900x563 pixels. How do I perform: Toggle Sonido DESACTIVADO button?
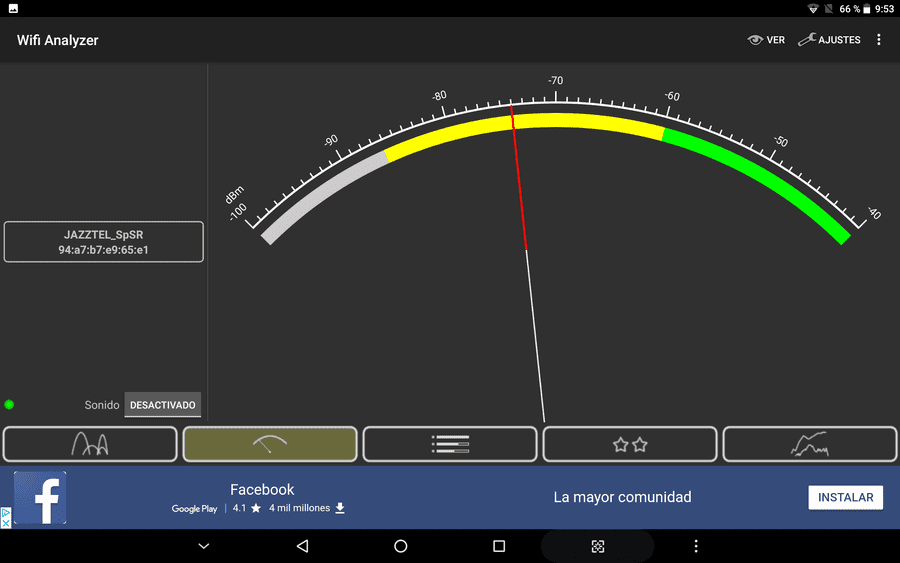click(162, 405)
